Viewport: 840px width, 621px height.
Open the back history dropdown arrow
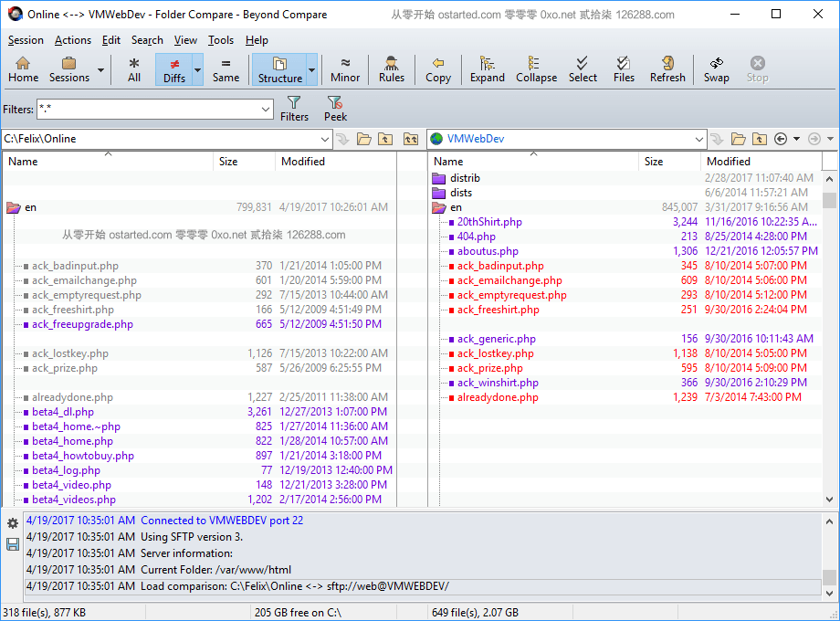coord(796,140)
